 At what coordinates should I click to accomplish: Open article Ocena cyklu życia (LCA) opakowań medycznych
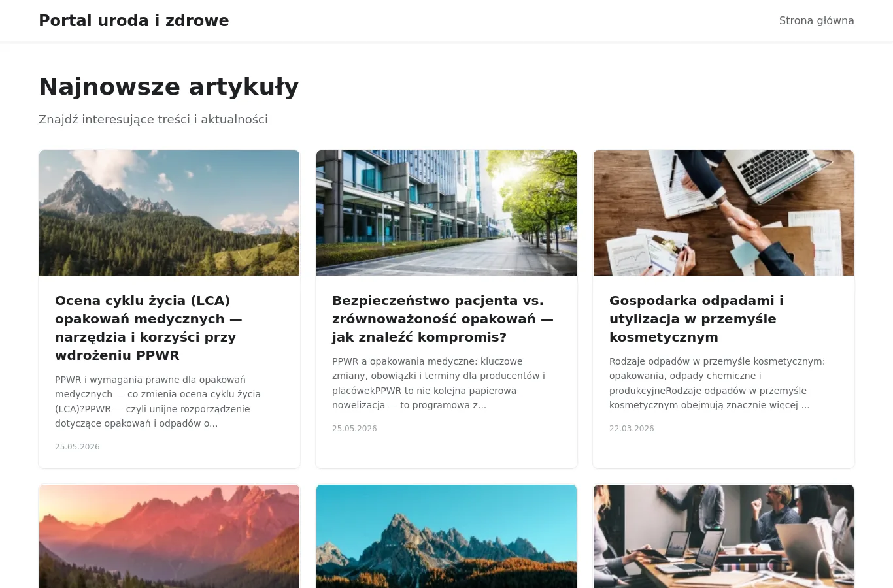(149, 328)
